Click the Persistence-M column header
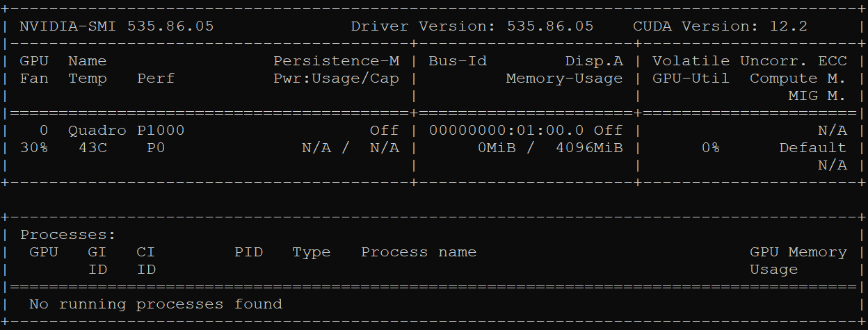868x330 pixels. tap(336, 61)
